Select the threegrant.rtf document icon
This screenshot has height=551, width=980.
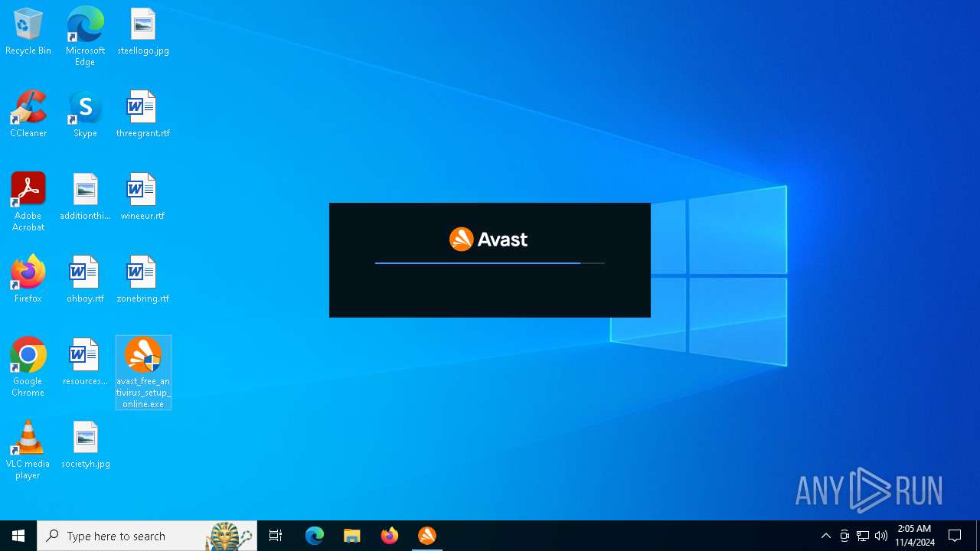click(x=143, y=115)
